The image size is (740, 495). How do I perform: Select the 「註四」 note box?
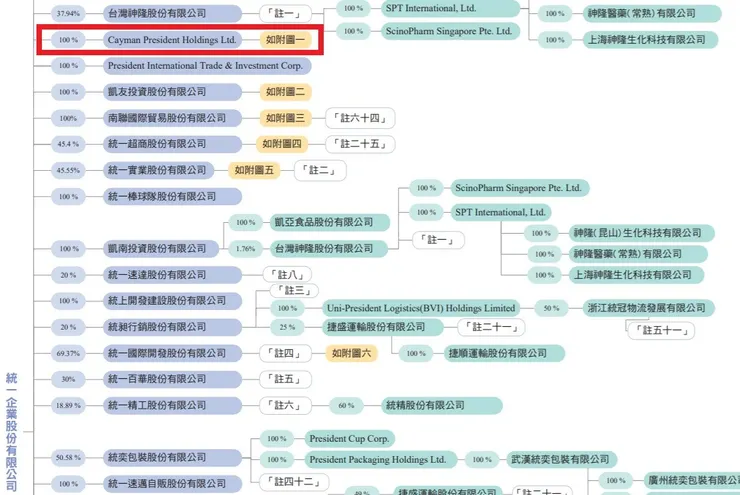coord(285,353)
